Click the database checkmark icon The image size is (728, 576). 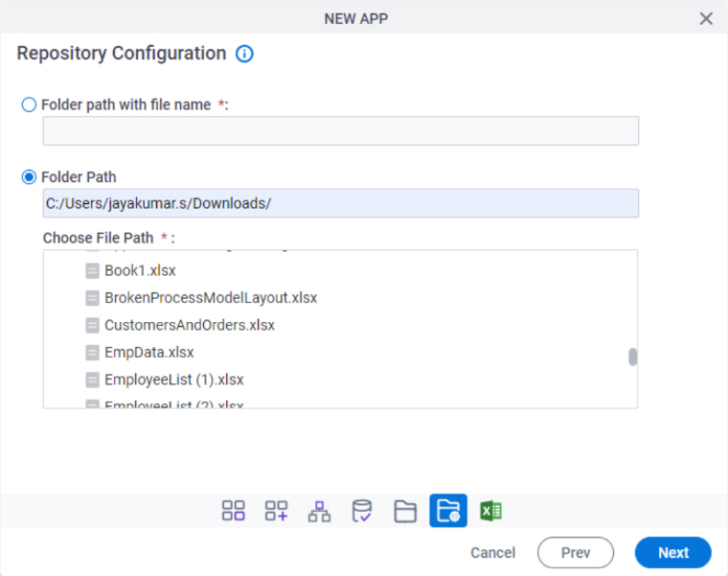[362, 511]
